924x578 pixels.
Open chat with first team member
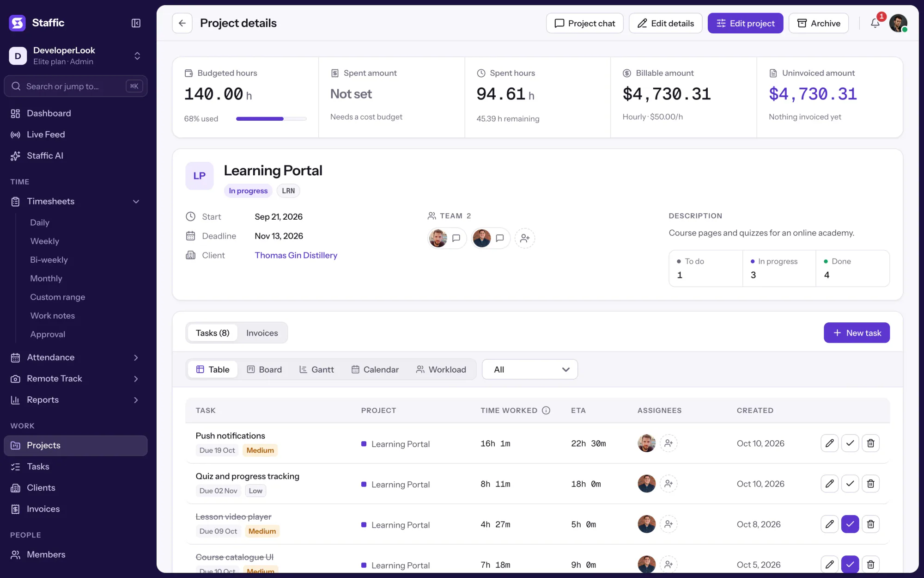[x=456, y=238]
